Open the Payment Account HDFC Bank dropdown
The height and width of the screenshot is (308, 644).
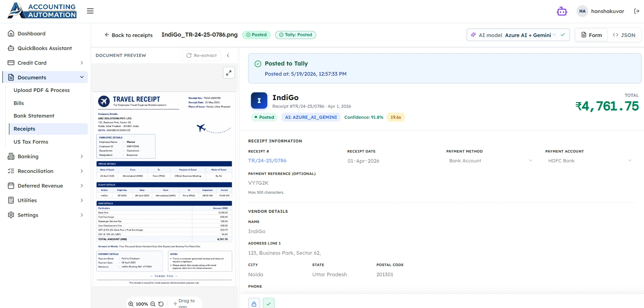[x=590, y=161]
